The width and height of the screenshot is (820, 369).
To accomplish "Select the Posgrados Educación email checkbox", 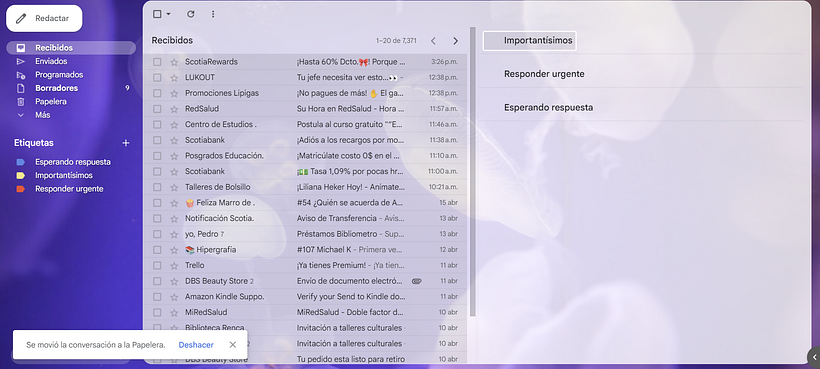I will (157, 156).
